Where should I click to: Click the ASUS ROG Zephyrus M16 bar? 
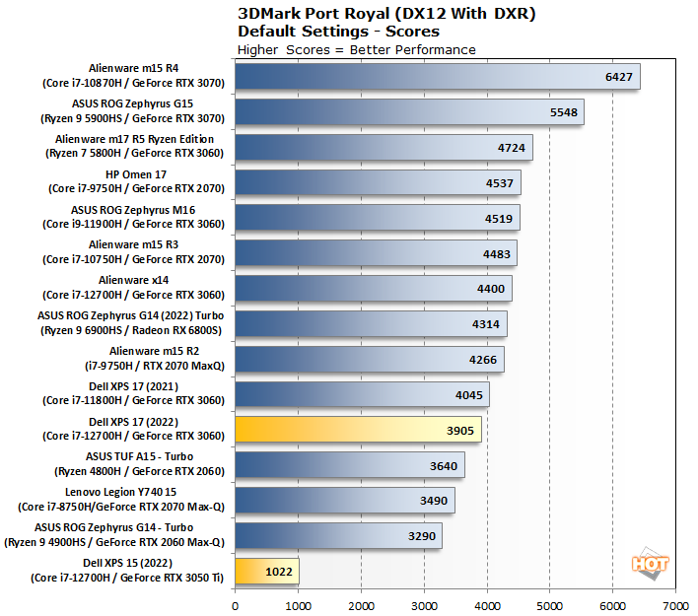[x=377, y=218]
